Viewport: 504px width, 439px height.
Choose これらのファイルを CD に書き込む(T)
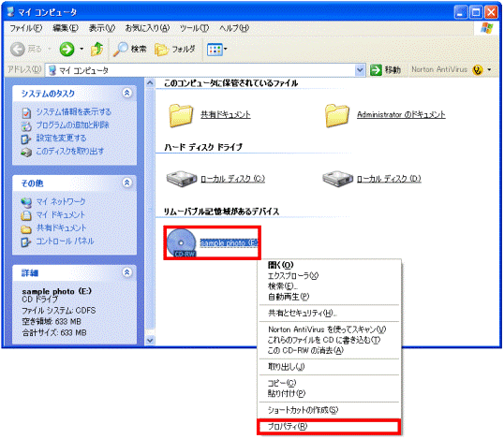click(x=329, y=340)
